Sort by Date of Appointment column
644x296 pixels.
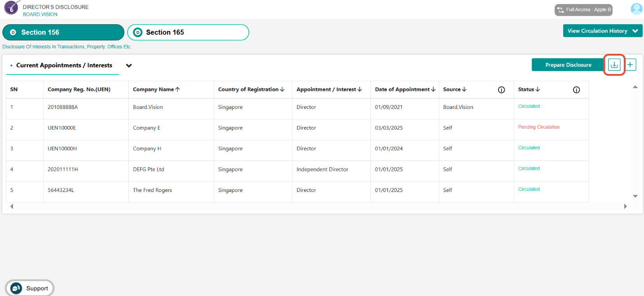point(405,89)
